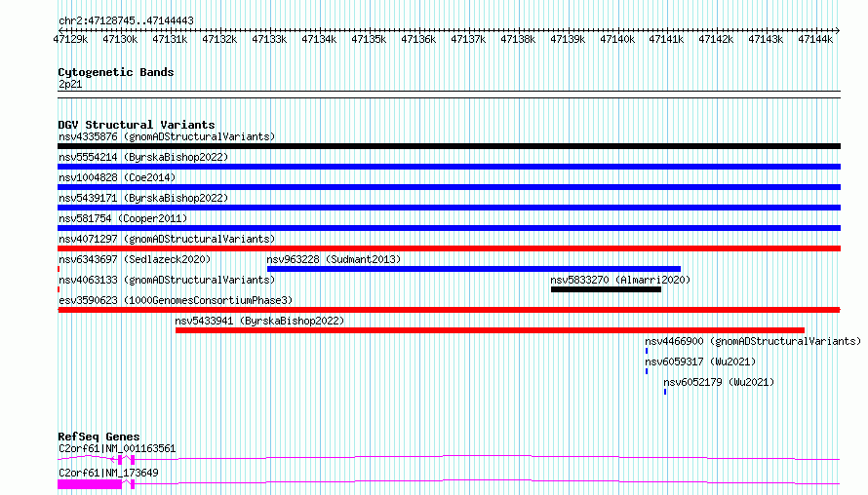Click the 47132k ruler tick label

click(219, 39)
